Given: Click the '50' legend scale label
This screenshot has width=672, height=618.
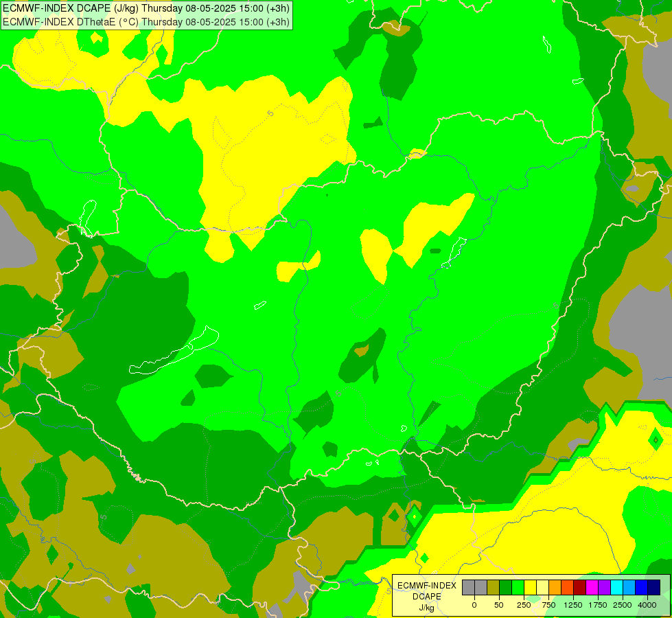Looking at the screenshot, I should 499,605.
